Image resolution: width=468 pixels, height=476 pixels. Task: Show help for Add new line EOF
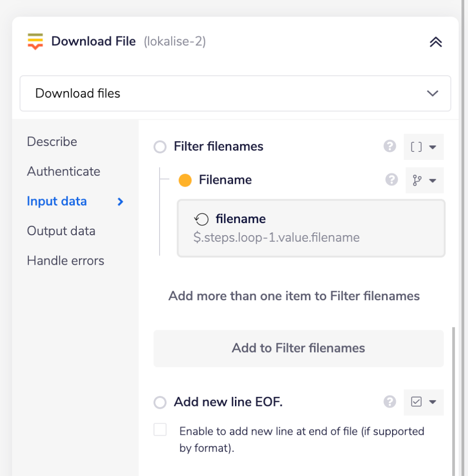point(389,402)
